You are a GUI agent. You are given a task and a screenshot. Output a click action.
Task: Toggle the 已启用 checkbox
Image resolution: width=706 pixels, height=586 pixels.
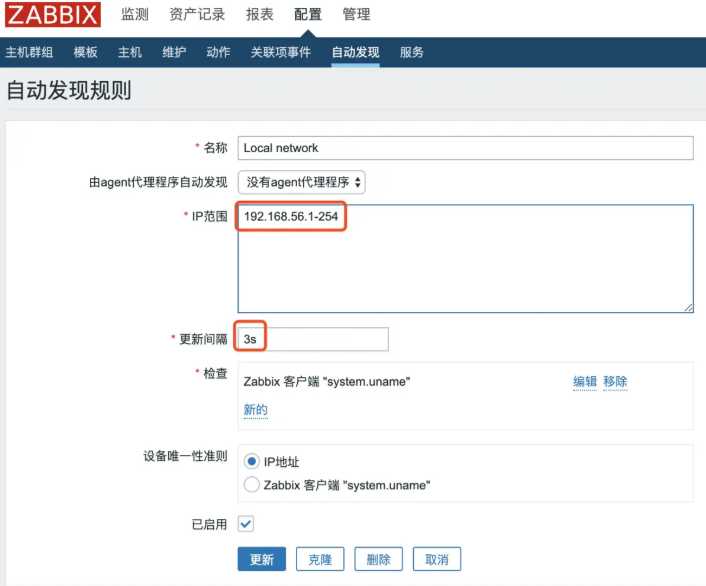[x=246, y=524]
